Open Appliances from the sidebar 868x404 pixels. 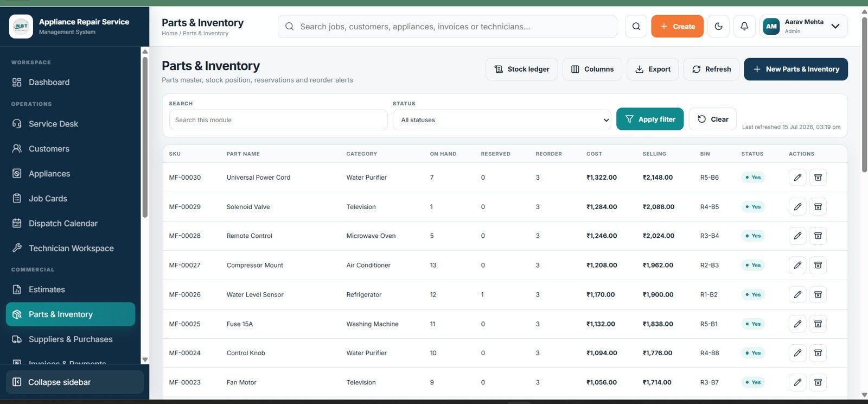(71, 174)
